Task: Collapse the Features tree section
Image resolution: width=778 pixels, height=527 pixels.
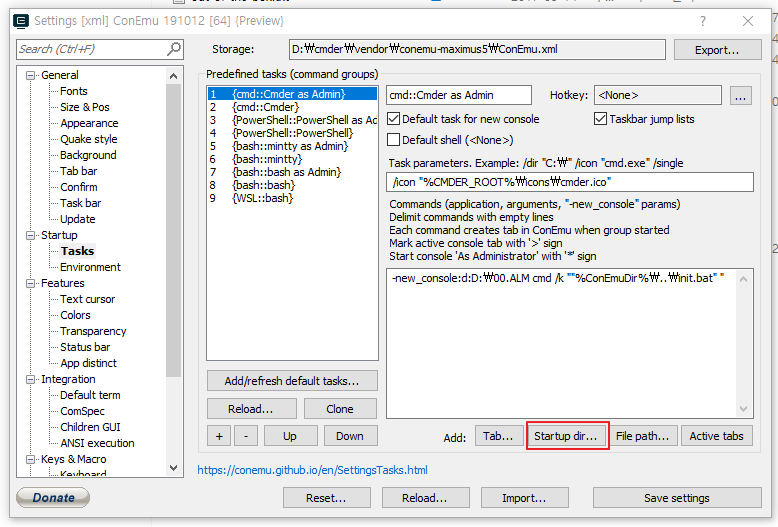Action: point(31,283)
